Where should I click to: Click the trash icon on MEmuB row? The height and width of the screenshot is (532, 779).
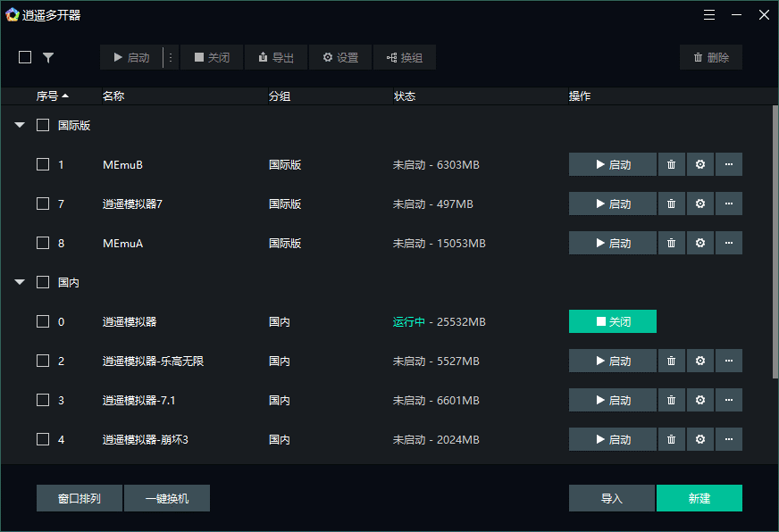(671, 164)
